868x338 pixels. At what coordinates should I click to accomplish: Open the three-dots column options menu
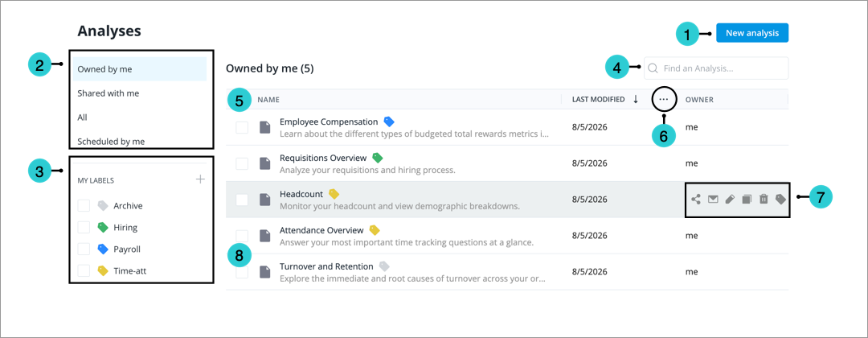click(665, 100)
